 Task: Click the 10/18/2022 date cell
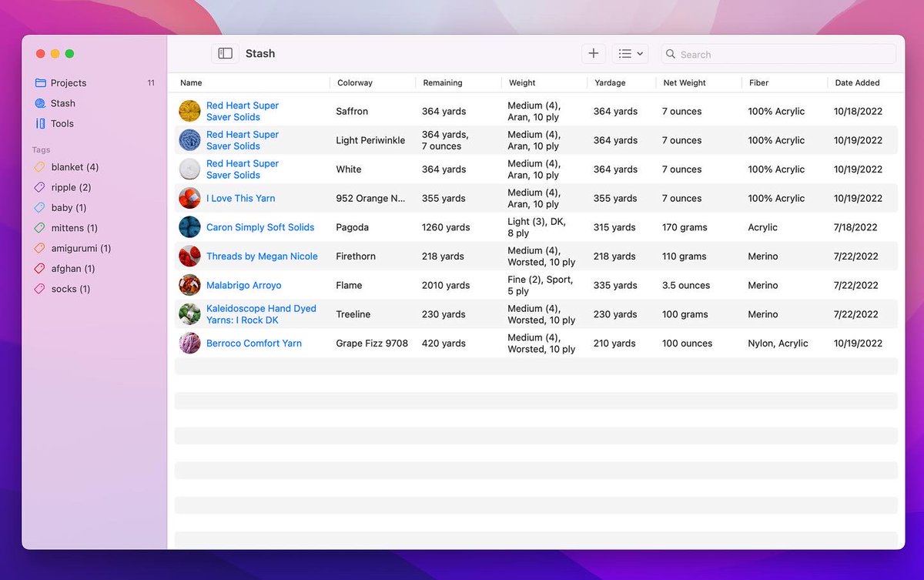(859, 111)
